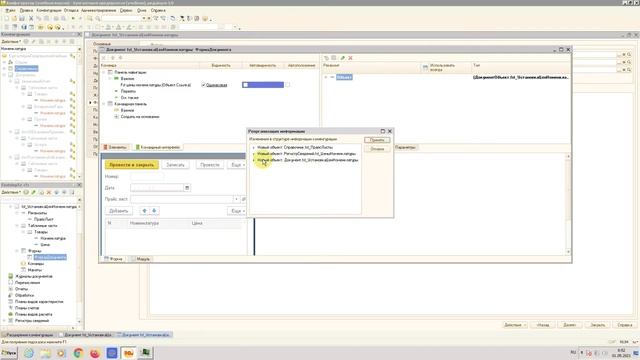The height and width of the screenshot is (360, 640).
Task: Click the yellow Провести и закрыть button
Action: pos(132,165)
